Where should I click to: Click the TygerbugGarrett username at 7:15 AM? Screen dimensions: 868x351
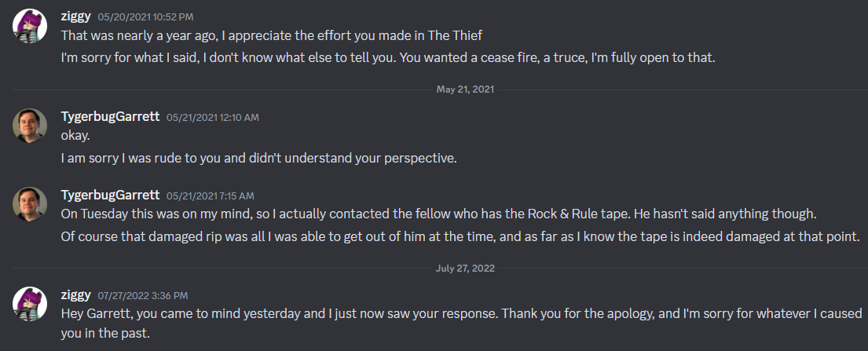[x=110, y=195]
